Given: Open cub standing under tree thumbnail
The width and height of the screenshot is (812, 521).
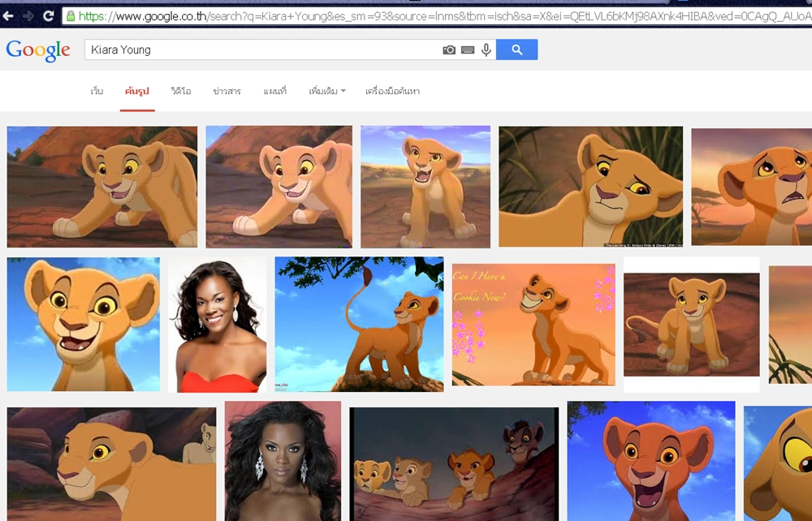Looking at the screenshot, I should point(360,325).
